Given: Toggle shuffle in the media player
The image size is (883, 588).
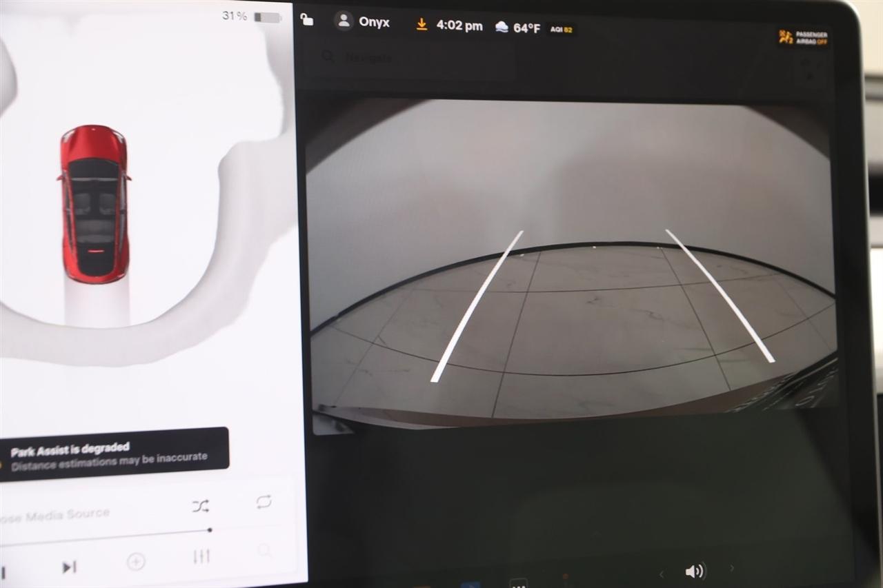Looking at the screenshot, I should pyautogui.click(x=200, y=507).
